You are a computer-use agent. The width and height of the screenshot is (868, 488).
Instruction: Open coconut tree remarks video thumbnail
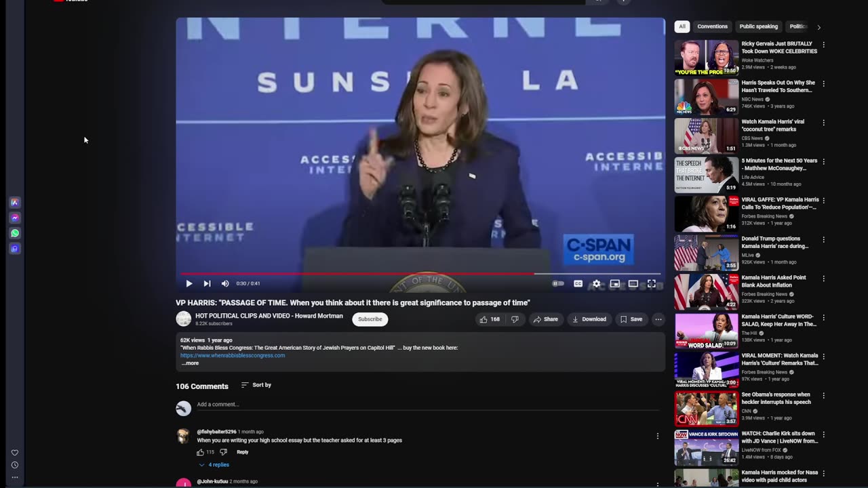pos(706,136)
